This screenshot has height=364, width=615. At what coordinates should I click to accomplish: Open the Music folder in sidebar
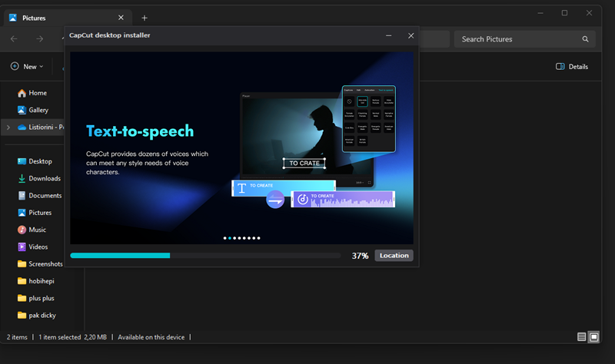[x=37, y=230]
